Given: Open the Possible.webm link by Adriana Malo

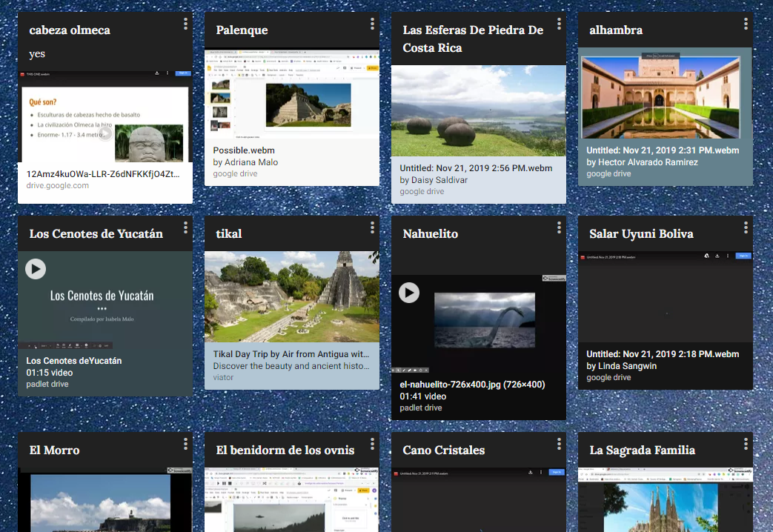Looking at the screenshot, I should 292,162.
